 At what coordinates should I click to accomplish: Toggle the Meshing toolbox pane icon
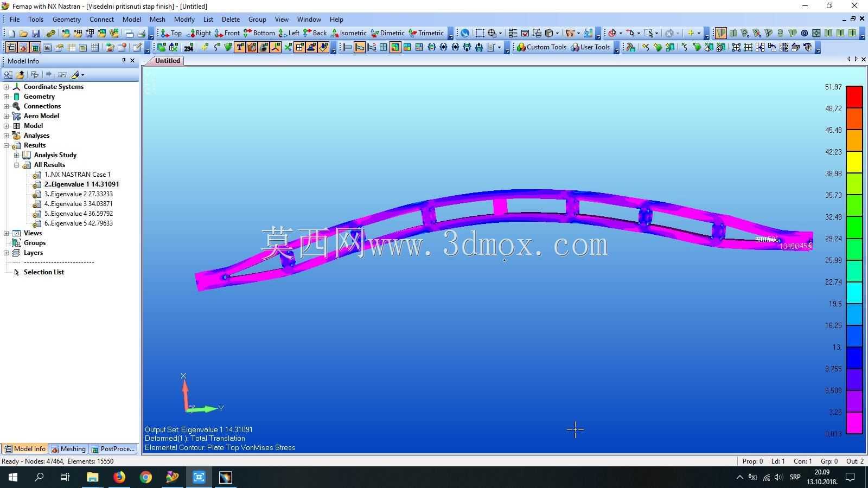click(23, 47)
